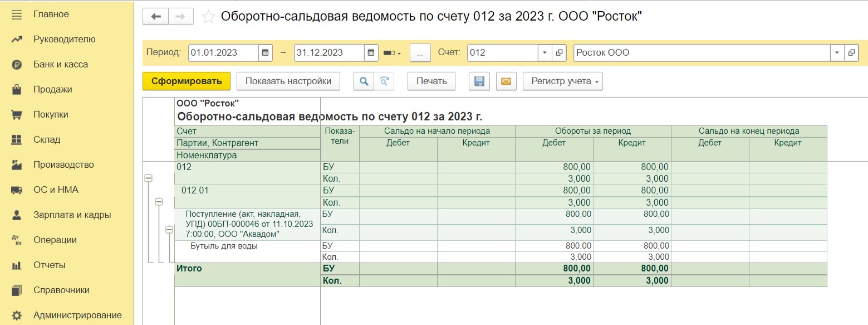Open the Главное section menu icon
Image resolution: width=868 pixels, height=325 pixels.
tap(17, 14)
